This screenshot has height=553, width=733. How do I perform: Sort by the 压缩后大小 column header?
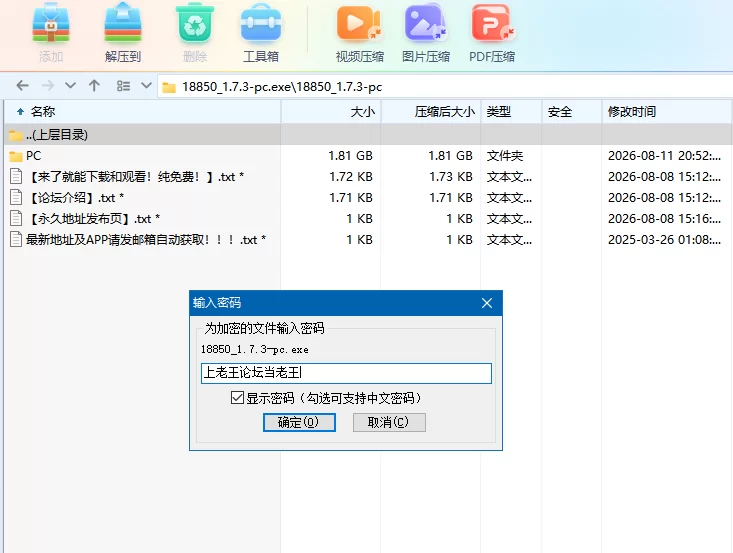click(431, 112)
